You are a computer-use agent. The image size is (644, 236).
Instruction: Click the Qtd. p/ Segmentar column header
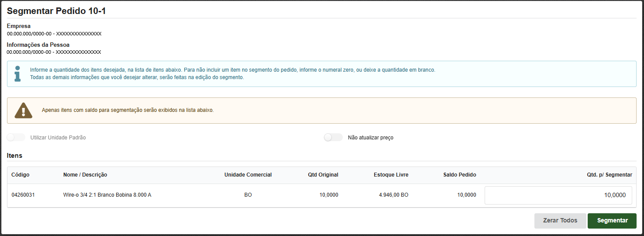tap(609, 175)
